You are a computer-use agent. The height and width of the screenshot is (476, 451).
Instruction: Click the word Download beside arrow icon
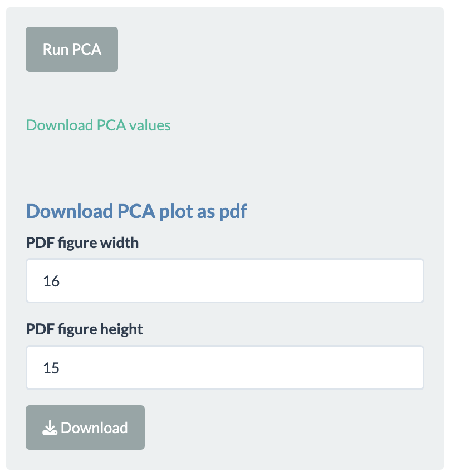[94, 428]
